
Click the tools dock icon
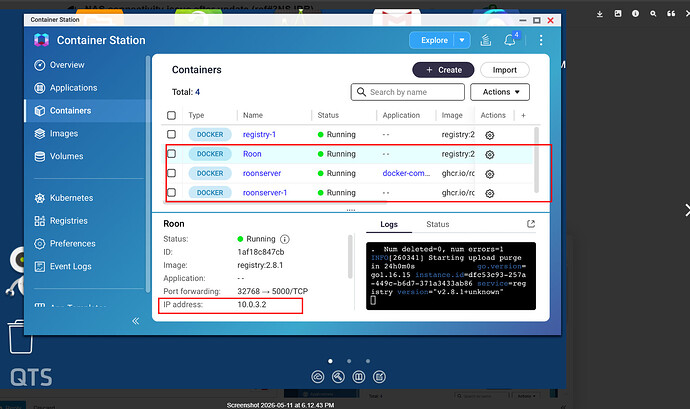[338, 377]
